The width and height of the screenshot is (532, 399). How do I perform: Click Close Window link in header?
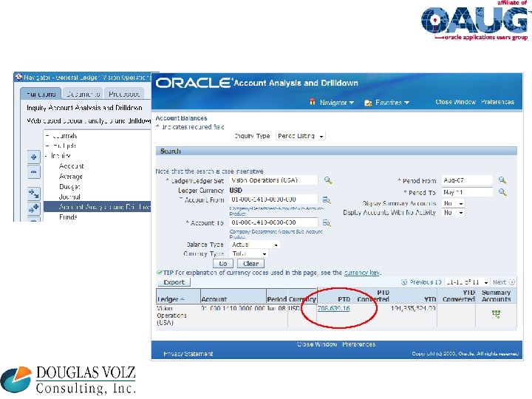[x=455, y=102]
